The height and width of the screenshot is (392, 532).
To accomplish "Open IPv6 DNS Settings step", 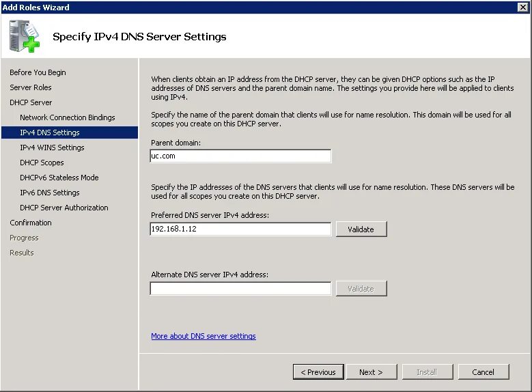I will [50, 193].
